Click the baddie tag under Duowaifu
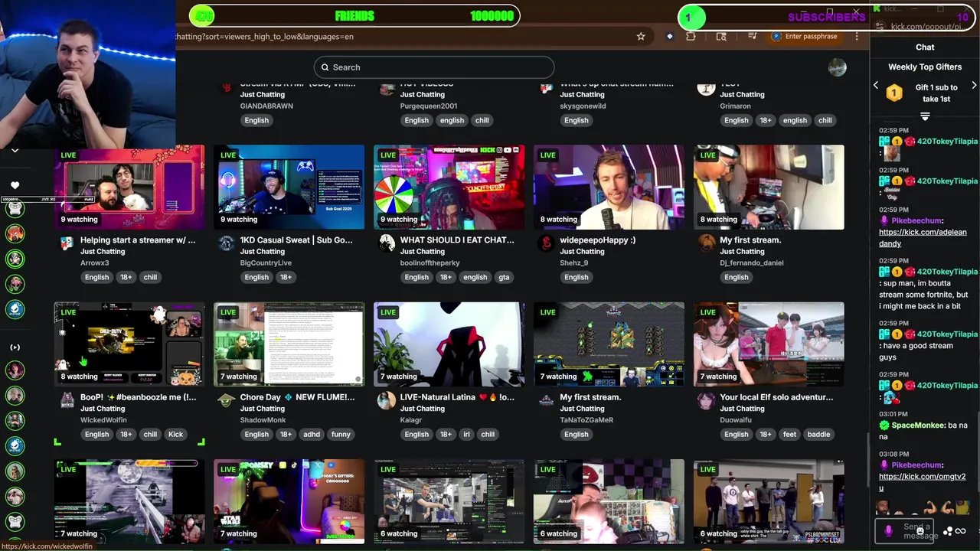This screenshot has width=980, height=551. click(818, 434)
